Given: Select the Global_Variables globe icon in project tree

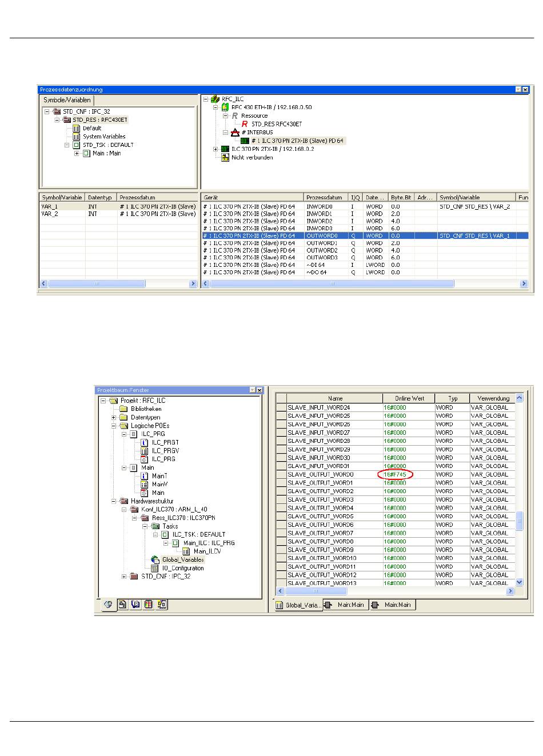Looking at the screenshot, I should (x=155, y=560).
